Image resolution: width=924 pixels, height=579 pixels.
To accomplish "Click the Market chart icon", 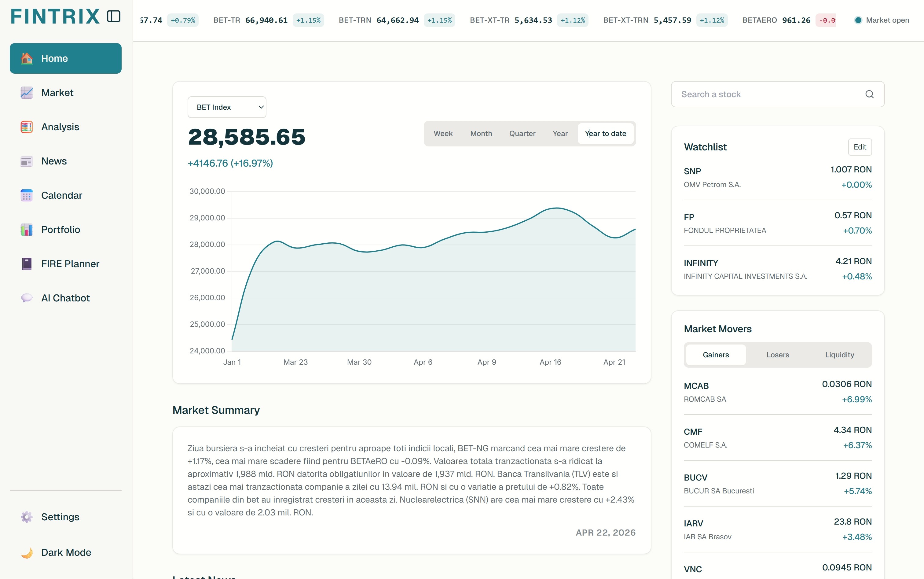I will [x=26, y=93].
